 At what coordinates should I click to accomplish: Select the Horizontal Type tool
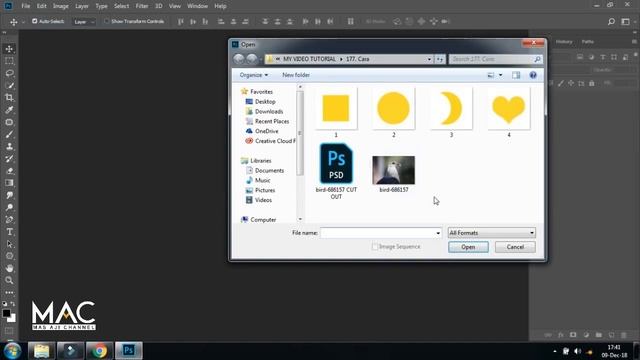9,232
